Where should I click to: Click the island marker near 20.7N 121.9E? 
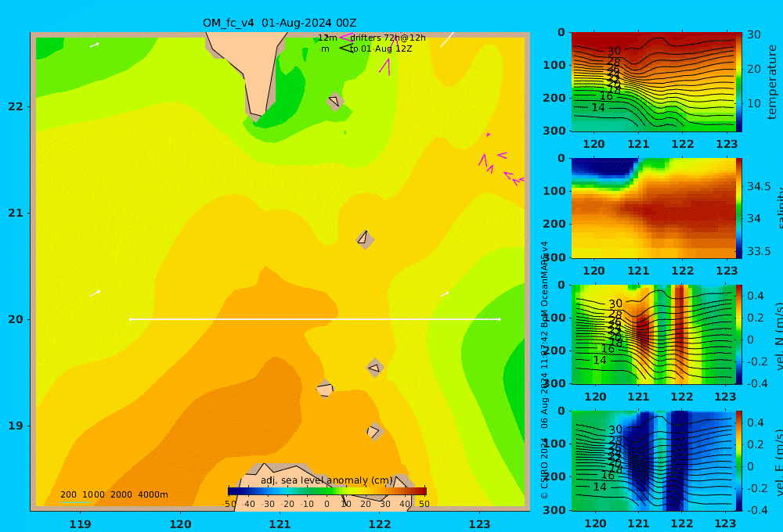365,239
